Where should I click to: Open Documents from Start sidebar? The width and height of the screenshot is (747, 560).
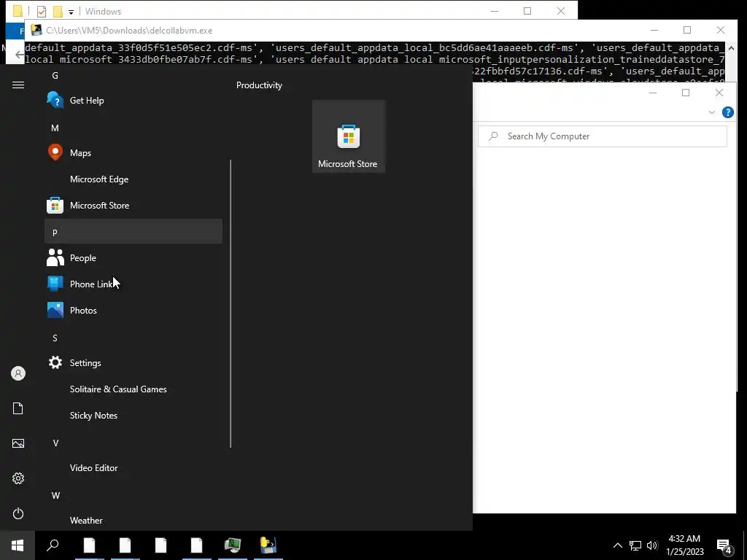pos(18,408)
